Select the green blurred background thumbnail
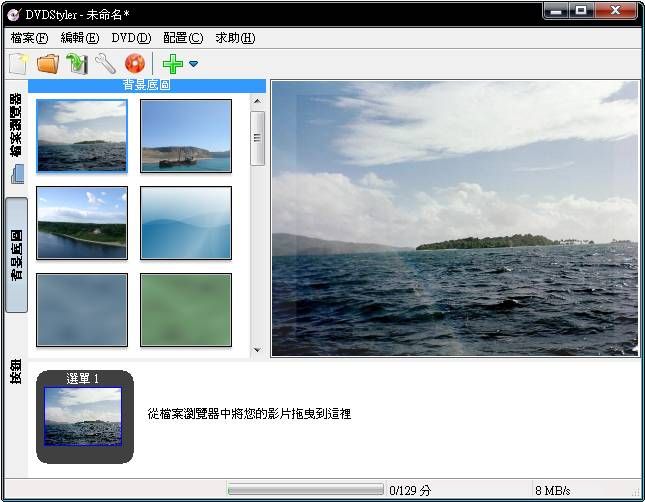 [x=186, y=309]
